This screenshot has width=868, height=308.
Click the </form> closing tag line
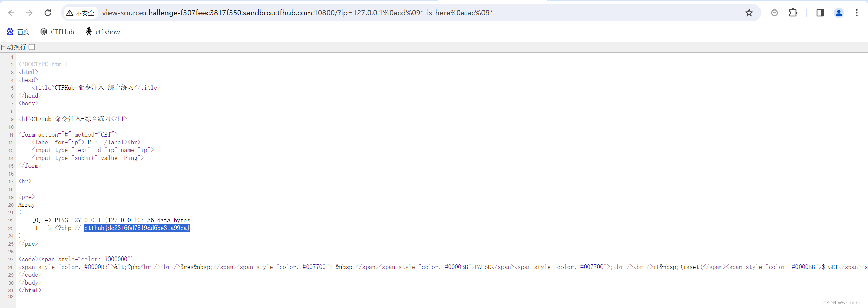pos(30,166)
